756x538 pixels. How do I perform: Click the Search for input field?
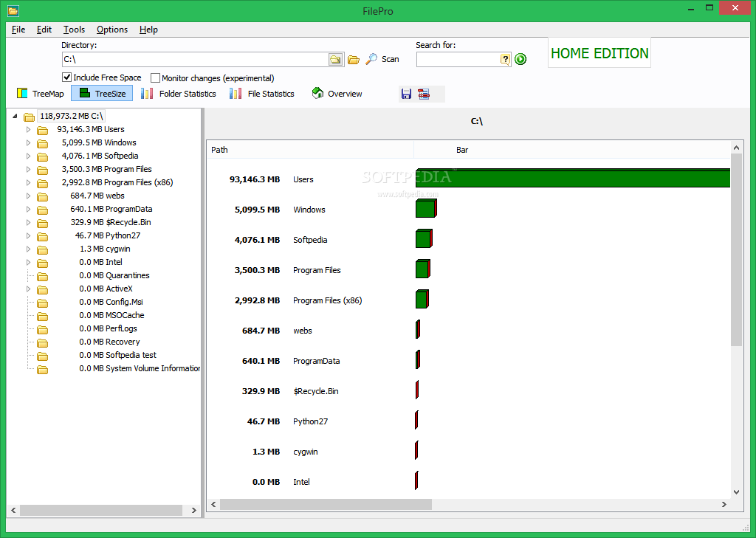(458, 59)
